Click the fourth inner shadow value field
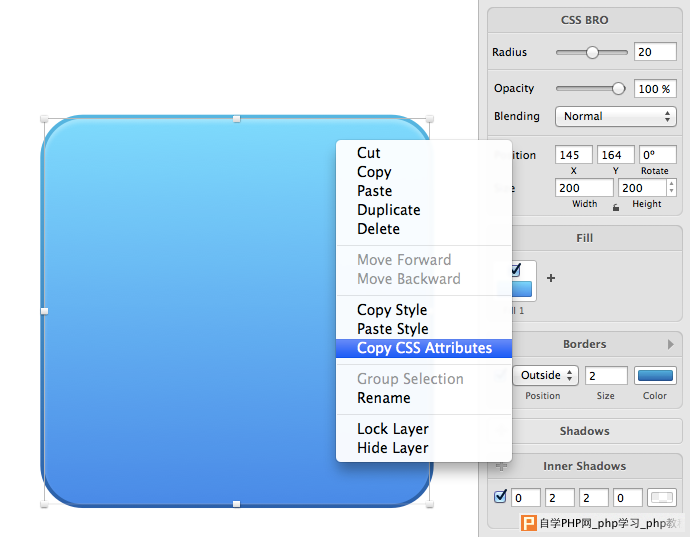This screenshot has height=537, width=690. [628, 498]
